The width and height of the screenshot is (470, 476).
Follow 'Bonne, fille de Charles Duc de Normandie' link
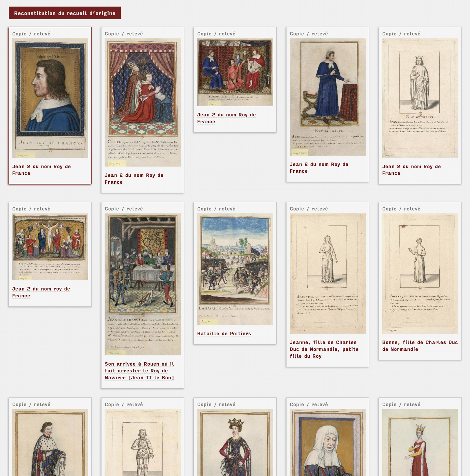[x=420, y=345]
